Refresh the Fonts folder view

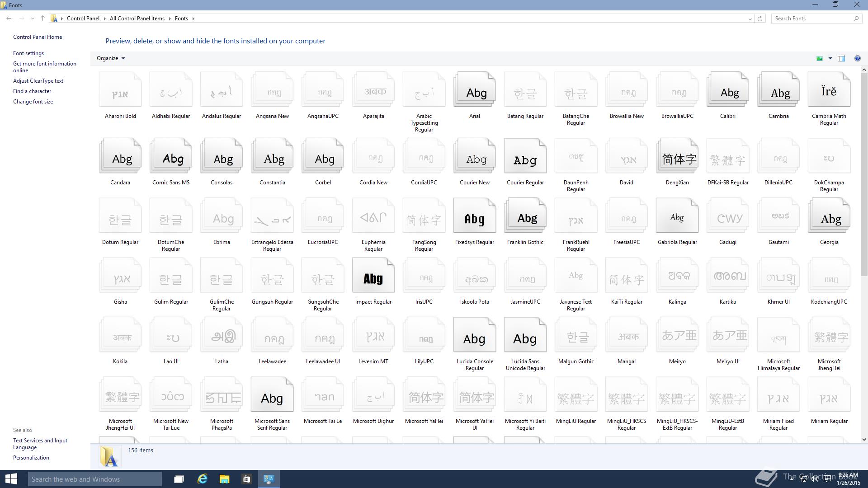[760, 19]
